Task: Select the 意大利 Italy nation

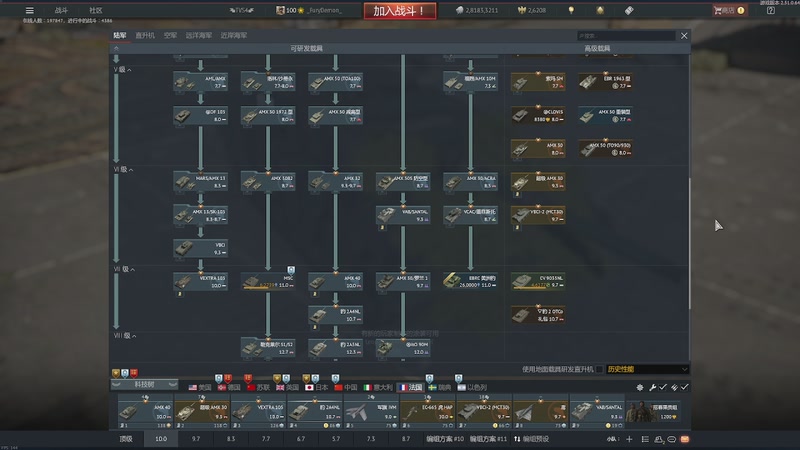Action: (x=378, y=388)
